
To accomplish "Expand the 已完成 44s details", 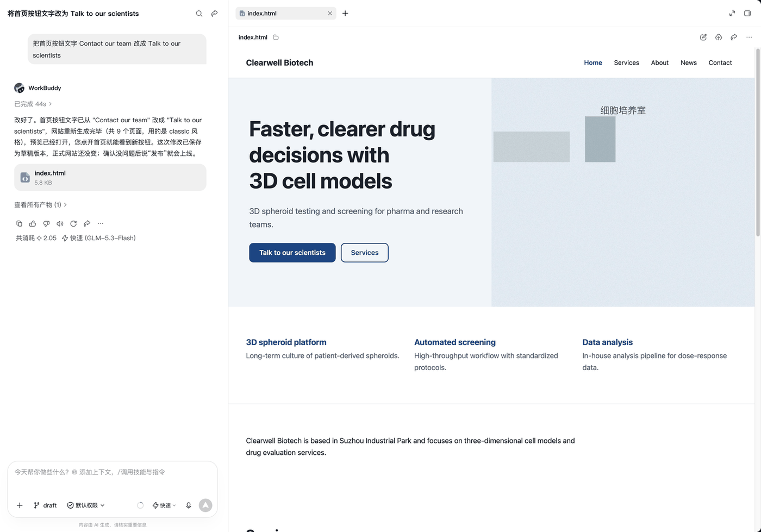I will pyautogui.click(x=33, y=104).
